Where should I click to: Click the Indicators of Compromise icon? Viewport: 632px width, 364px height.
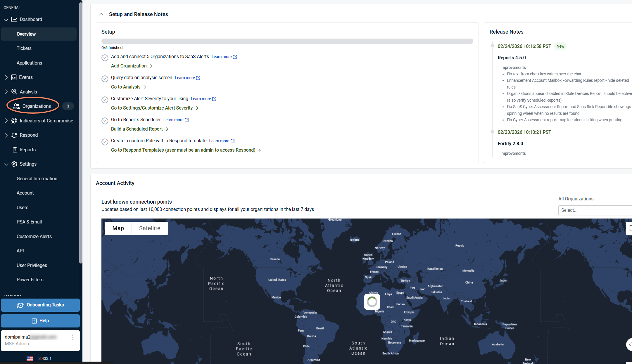click(14, 121)
